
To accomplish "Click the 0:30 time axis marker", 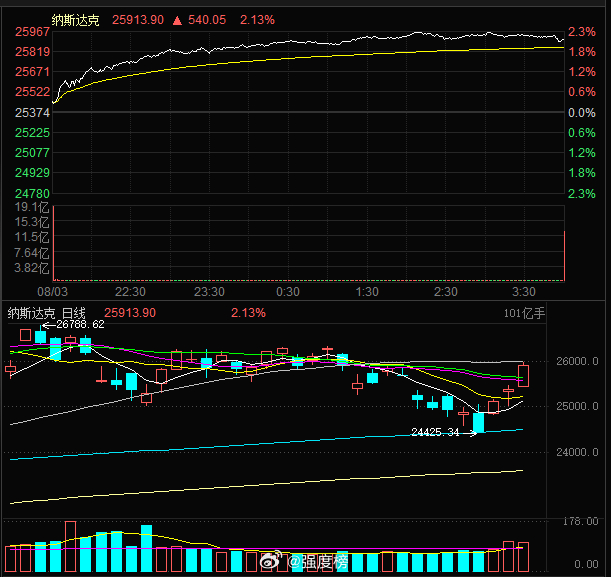I will pos(288,292).
